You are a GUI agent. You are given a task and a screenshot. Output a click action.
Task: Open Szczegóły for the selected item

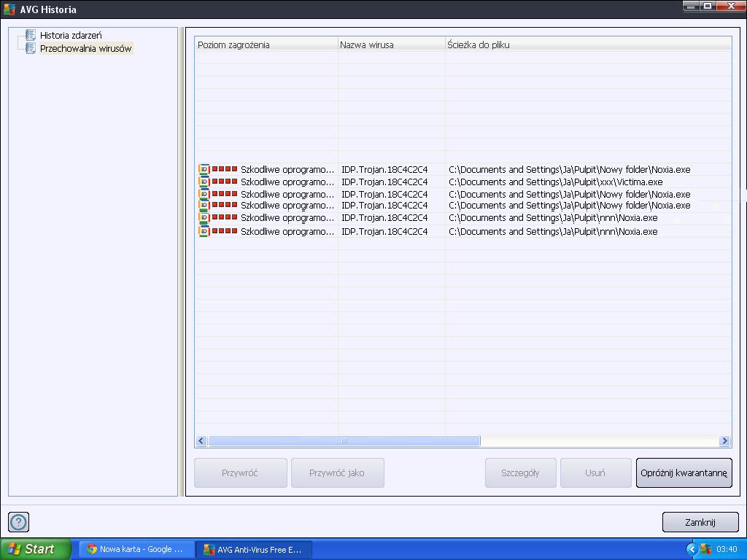[521, 472]
